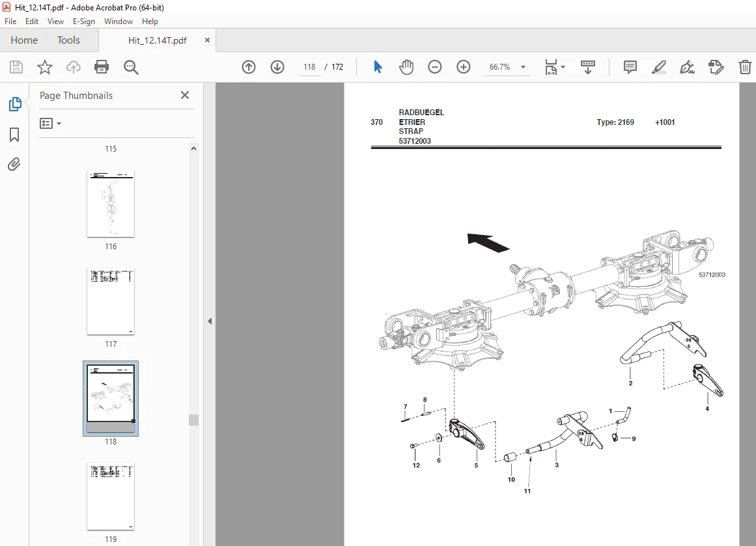The height and width of the screenshot is (546, 756).
Task: Expand the fit page dropdown arrow
Action: 563,67
